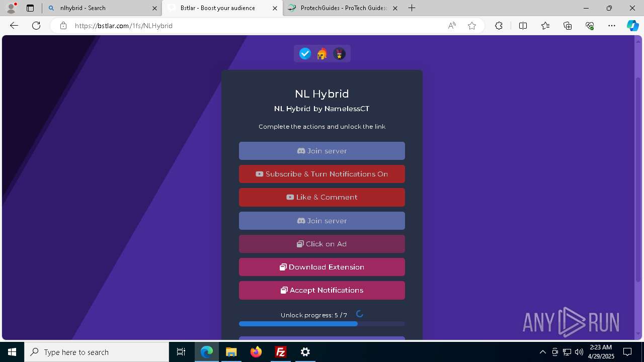Image resolution: width=644 pixels, height=362 pixels.
Task: Close the Bstlar tab
Action: [275, 8]
